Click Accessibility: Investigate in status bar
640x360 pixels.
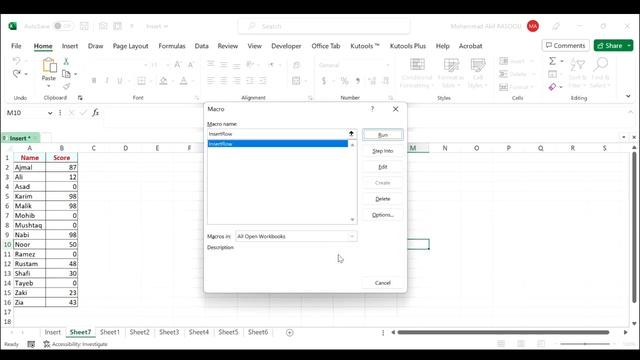tap(76, 344)
